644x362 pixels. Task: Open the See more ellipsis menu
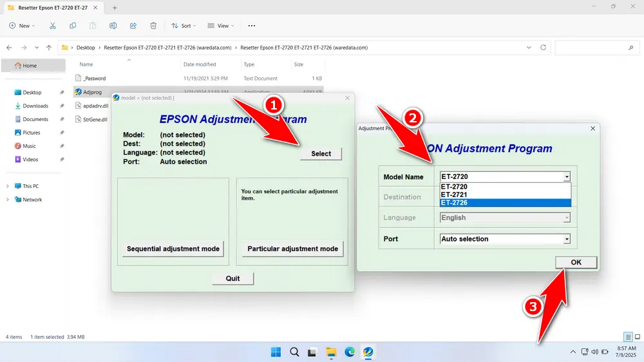pyautogui.click(x=252, y=26)
